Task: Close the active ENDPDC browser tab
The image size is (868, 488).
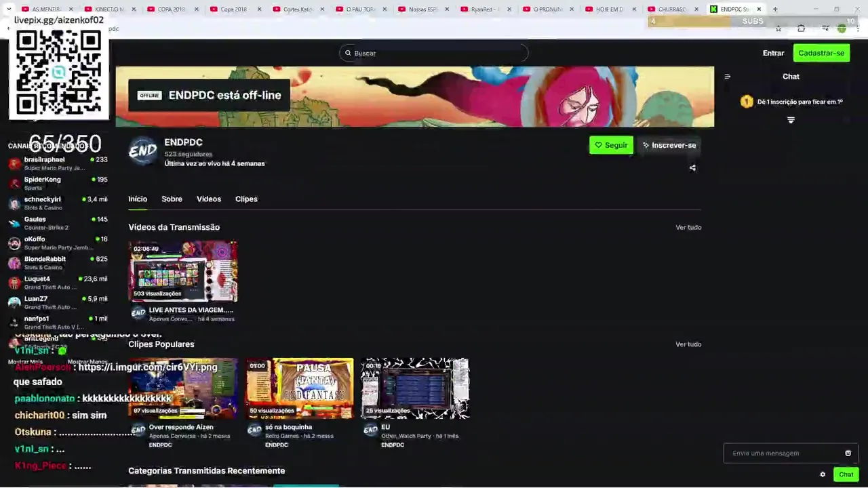Action: click(759, 9)
